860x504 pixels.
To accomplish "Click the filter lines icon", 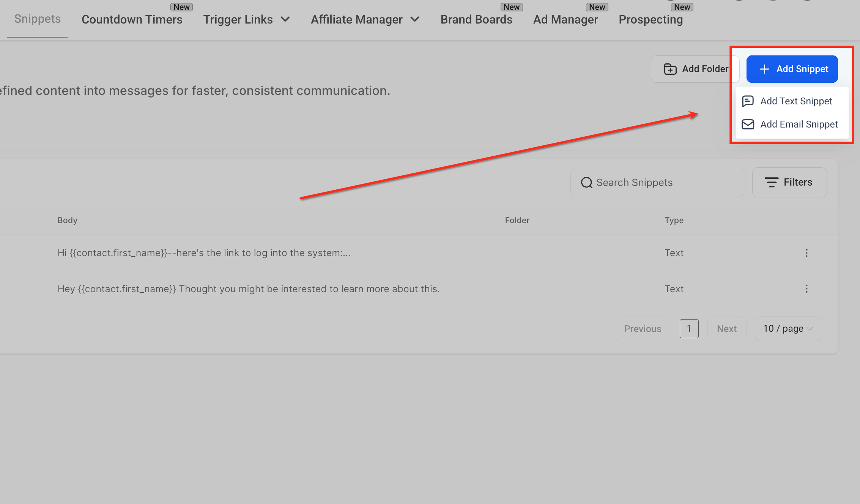I will click(x=771, y=182).
